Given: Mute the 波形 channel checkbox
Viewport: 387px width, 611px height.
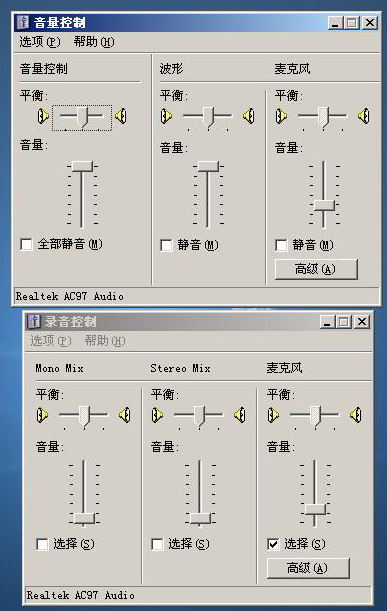Looking at the screenshot, I should coord(166,245).
